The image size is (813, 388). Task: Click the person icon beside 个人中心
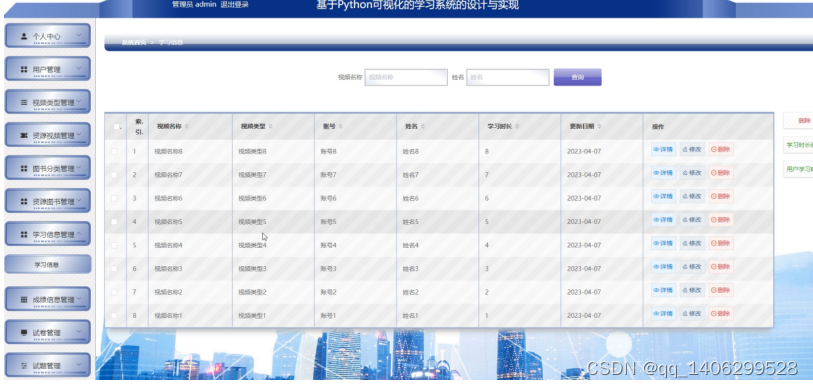[x=24, y=36]
